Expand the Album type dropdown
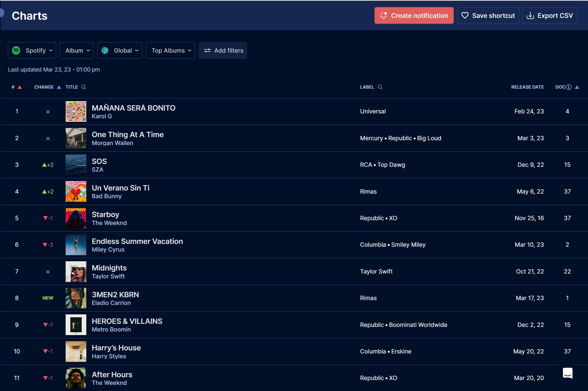This screenshot has height=391, width=588. (x=77, y=50)
